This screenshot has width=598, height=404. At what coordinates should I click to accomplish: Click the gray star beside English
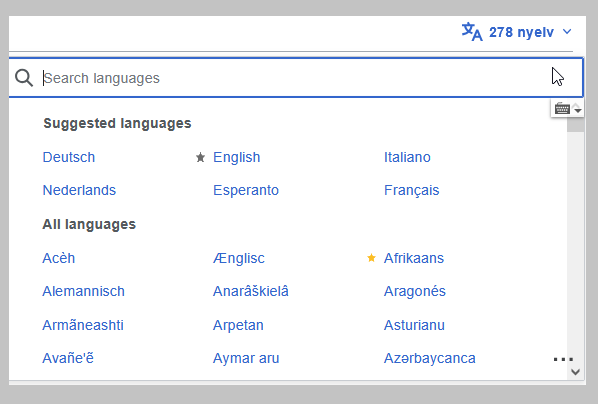[200, 157]
